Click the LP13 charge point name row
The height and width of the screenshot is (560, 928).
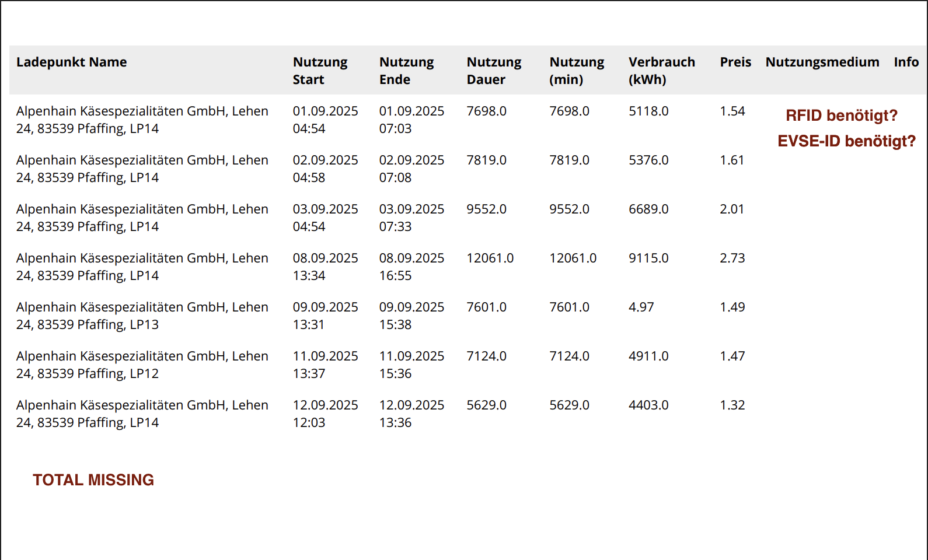tap(142, 316)
